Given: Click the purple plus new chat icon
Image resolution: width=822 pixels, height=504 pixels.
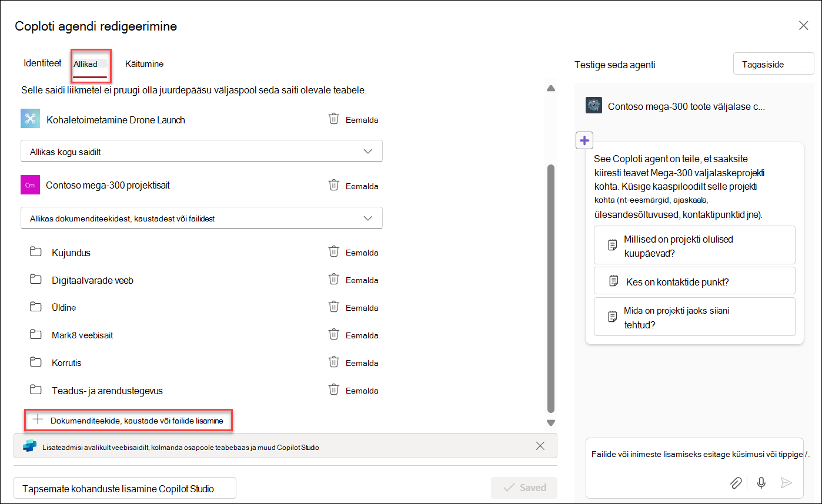Looking at the screenshot, I should click(x=584, y=140).
